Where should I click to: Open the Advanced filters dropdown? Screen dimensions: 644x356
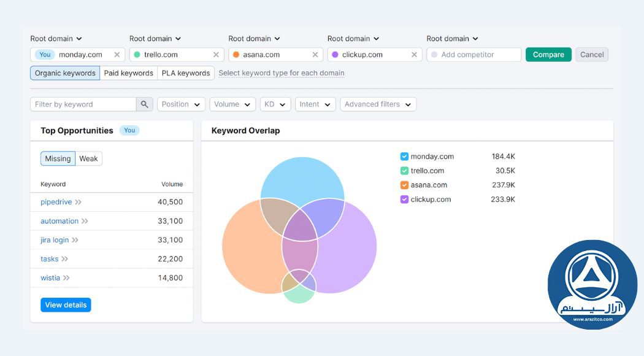[378, 104]
